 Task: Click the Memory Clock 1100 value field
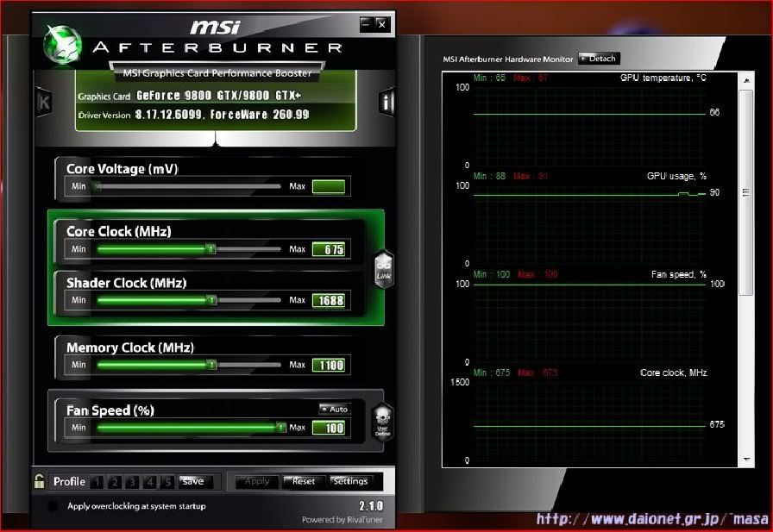point(329,365)
